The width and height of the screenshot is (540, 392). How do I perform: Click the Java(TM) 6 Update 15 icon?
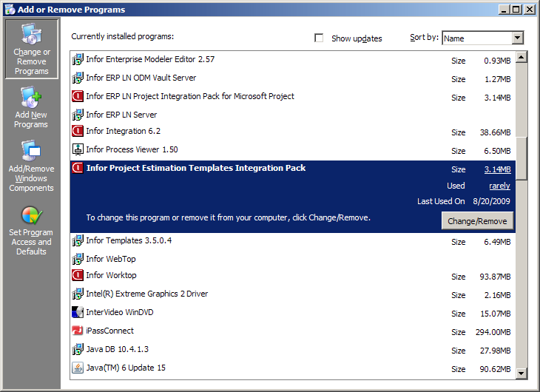(x=78, y=368)
